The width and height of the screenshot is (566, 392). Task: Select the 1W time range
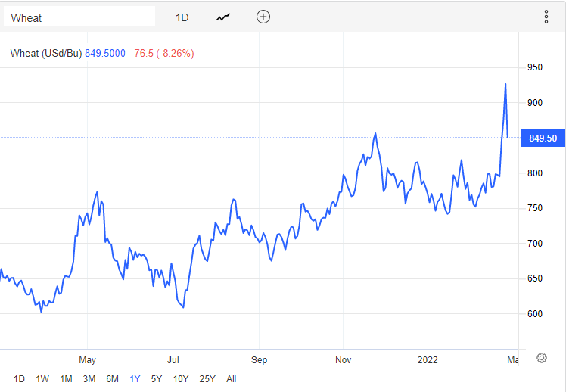tap(43, 379)
